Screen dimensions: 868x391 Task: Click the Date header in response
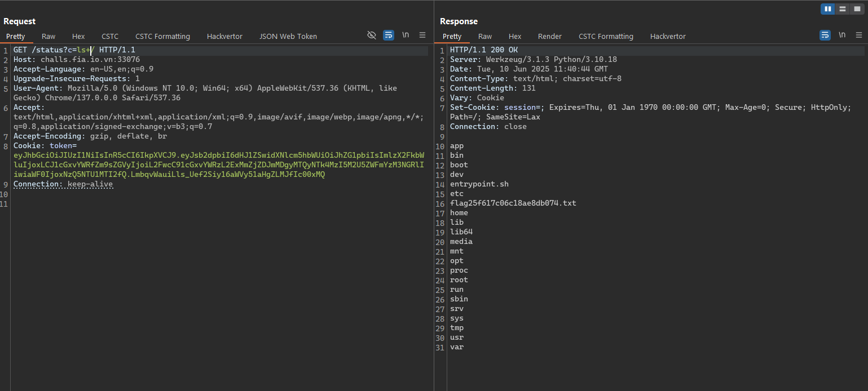coord(529,69)
